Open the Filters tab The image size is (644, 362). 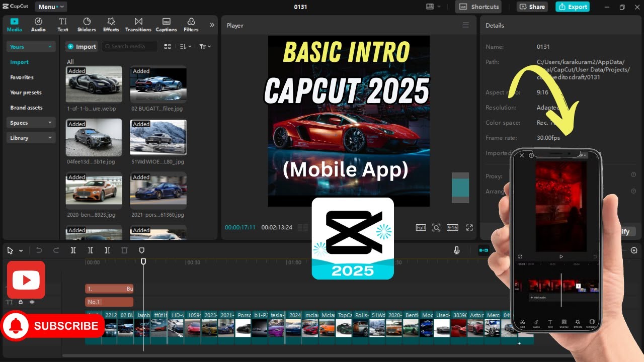(x=191, y=25)
